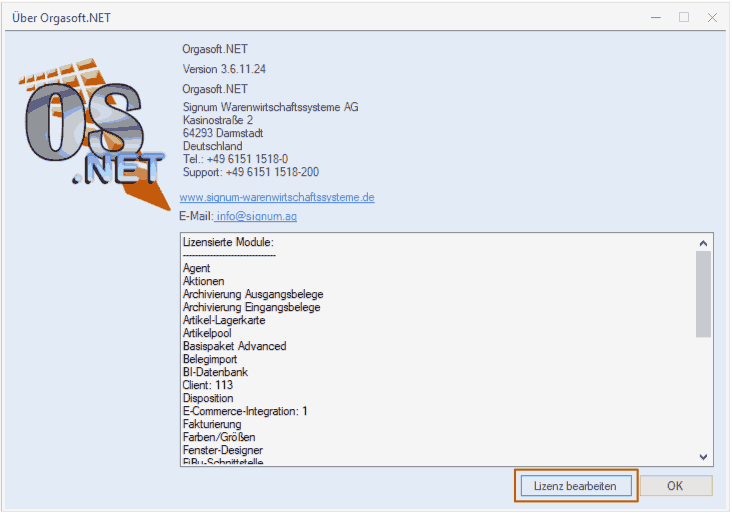Image resolution: width=732 pixels, height=513 pixels.
Task: Click the module list scrollbar thumb
Action: (x=703, y=293)
